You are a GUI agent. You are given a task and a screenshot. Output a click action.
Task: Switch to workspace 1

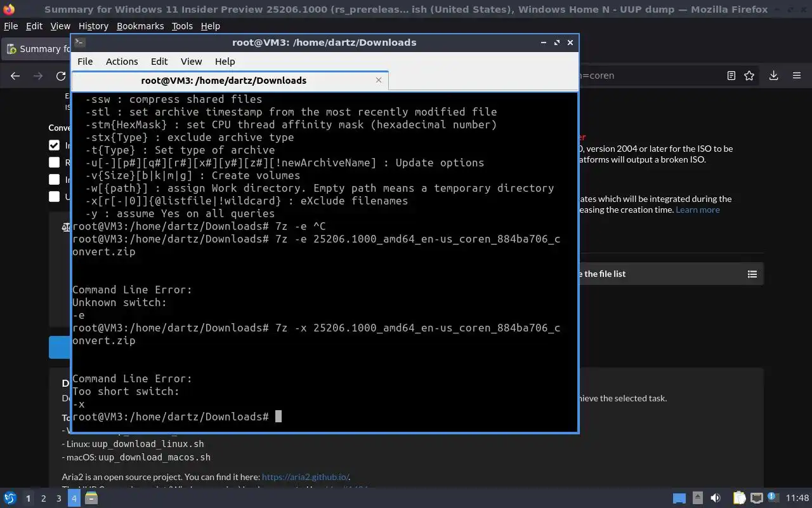[28, 498]
